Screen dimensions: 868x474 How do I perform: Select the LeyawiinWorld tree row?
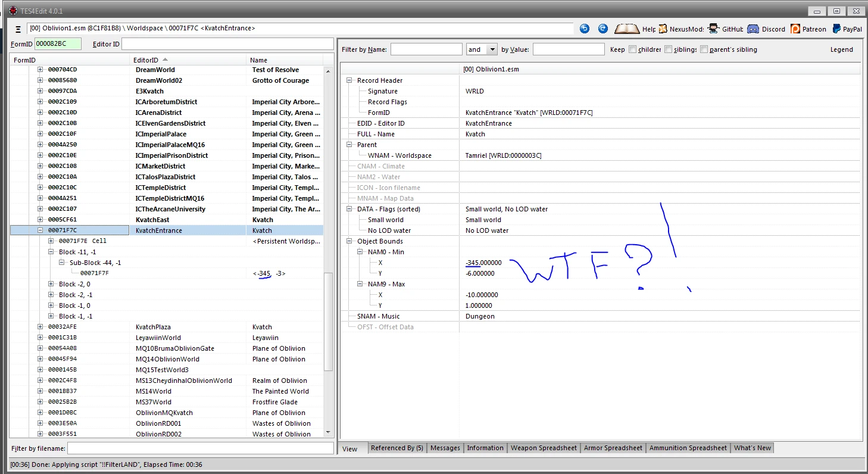pyautogui.click(x=167, y=338)
